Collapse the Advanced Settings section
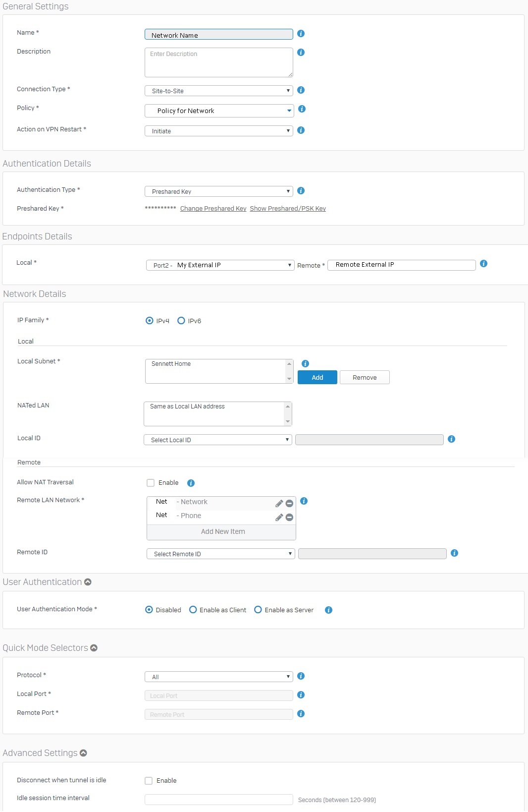The image size is (528, 812). 84,753
